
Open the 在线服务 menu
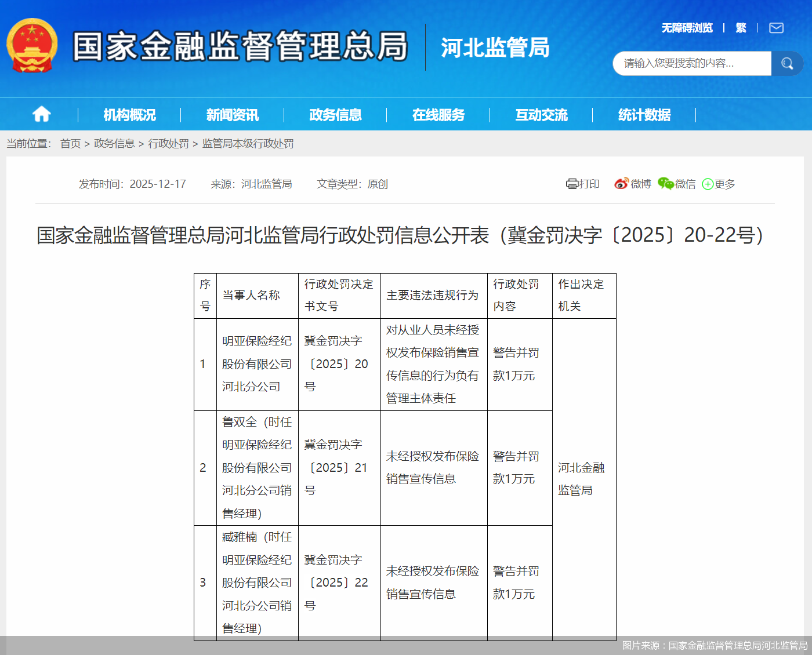(x=438, y=114)
